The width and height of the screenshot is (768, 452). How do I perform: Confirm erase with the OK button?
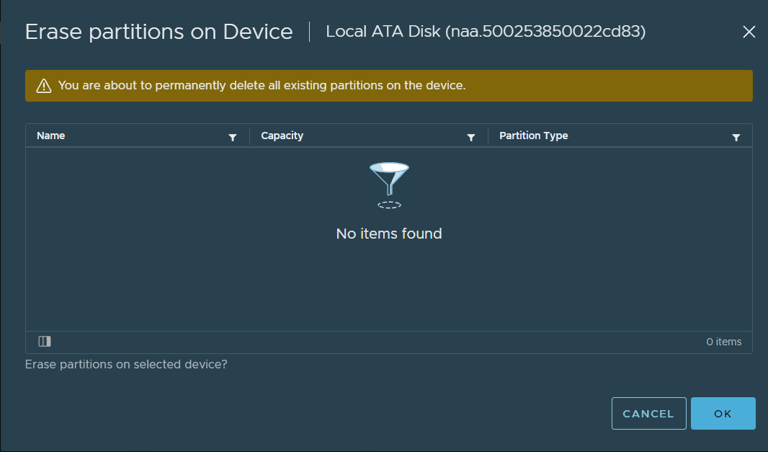(723, 413)
